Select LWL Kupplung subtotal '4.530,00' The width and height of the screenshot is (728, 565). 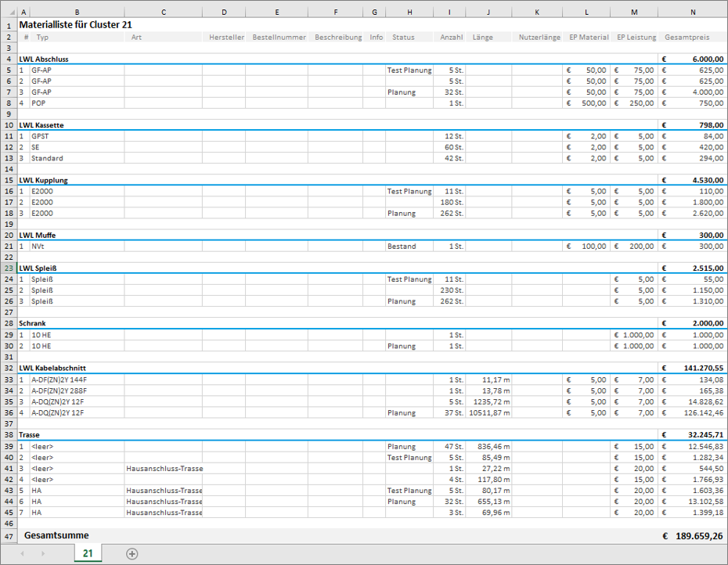(x=693, y=180)
